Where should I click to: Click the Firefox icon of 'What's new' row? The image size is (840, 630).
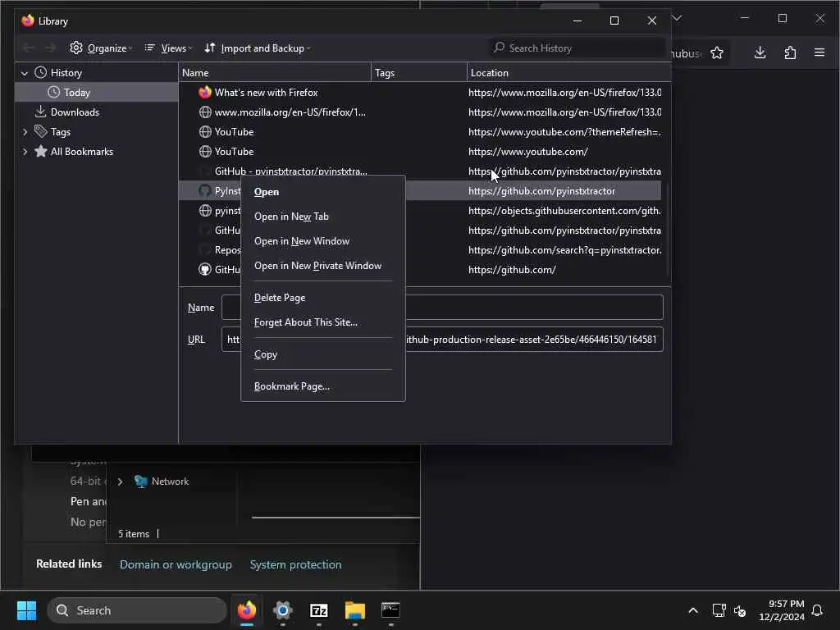pyautogui.click(x=205, y=93)
